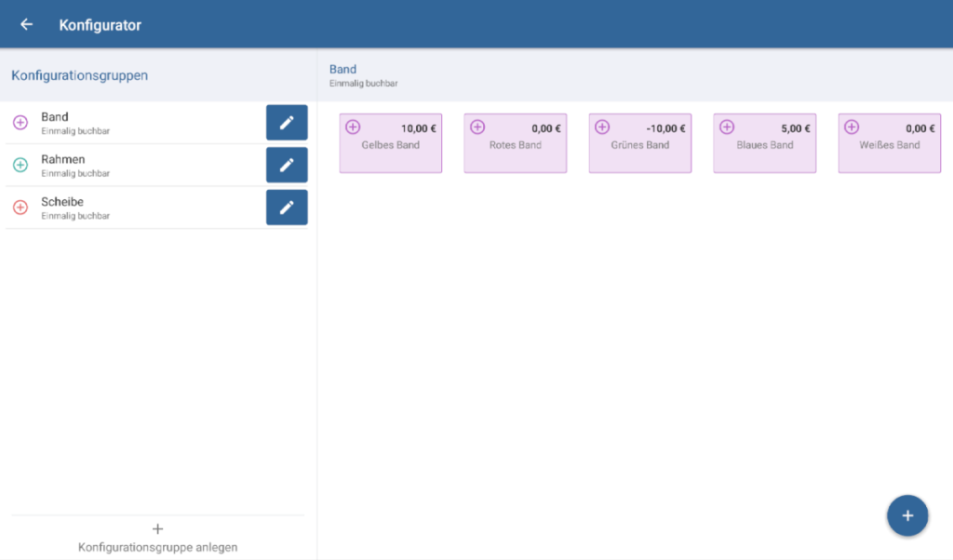Open the Gelbes Band tile label
The image size is (953, 560).
point(391,145)
